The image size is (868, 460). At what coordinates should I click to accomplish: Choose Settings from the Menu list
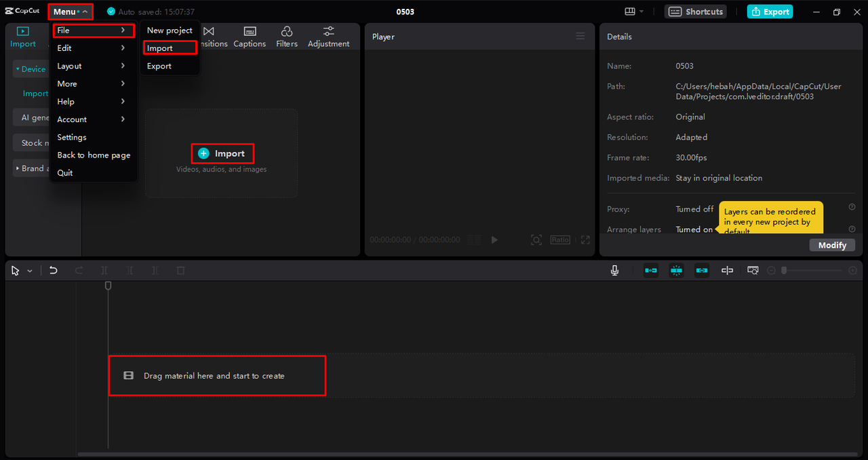click(94, 137)
